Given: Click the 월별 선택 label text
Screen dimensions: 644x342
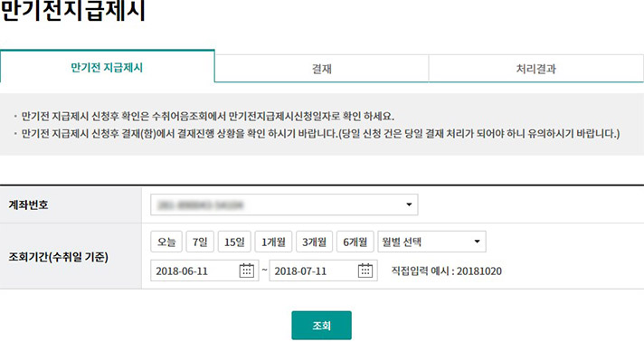Looking at the screenshot, I should point(402,242).
